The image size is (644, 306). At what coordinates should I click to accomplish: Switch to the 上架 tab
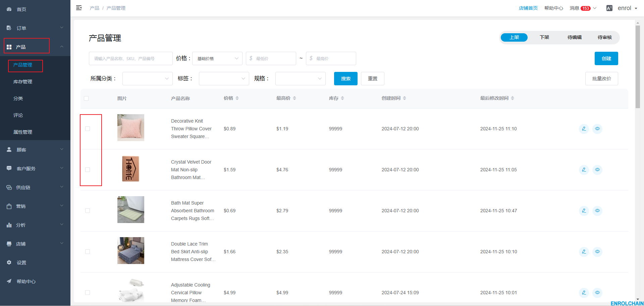coord(514,37)
